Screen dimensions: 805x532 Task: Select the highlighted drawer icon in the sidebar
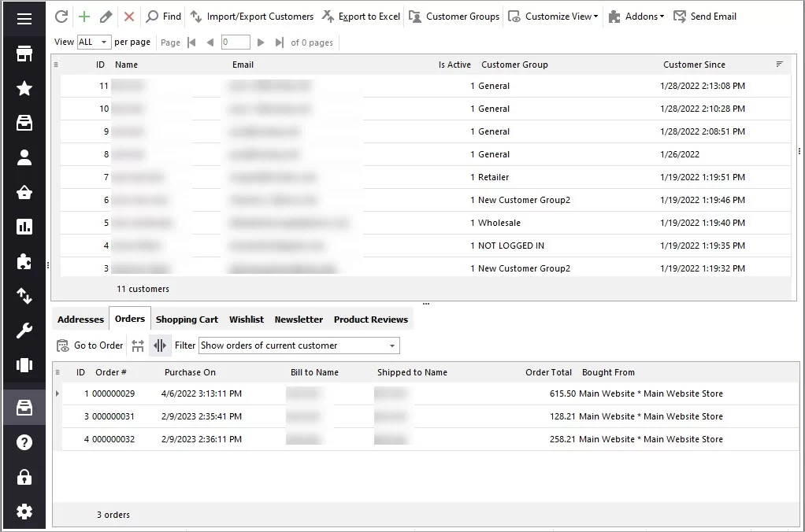coord(24,408)
